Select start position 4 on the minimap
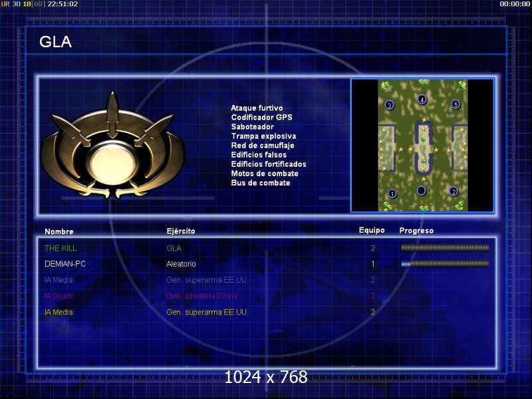The width and height of the screenshot is (532, 399). [422, 99]
